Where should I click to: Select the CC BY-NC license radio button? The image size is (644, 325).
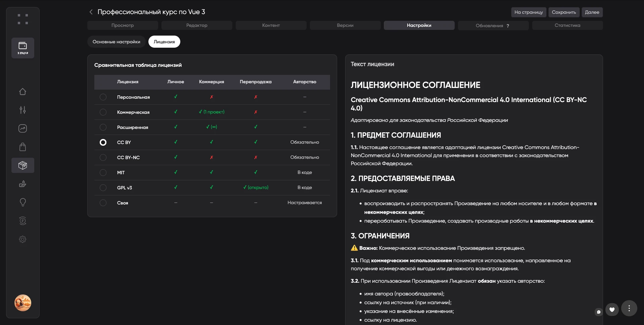(x=103, y=157)
